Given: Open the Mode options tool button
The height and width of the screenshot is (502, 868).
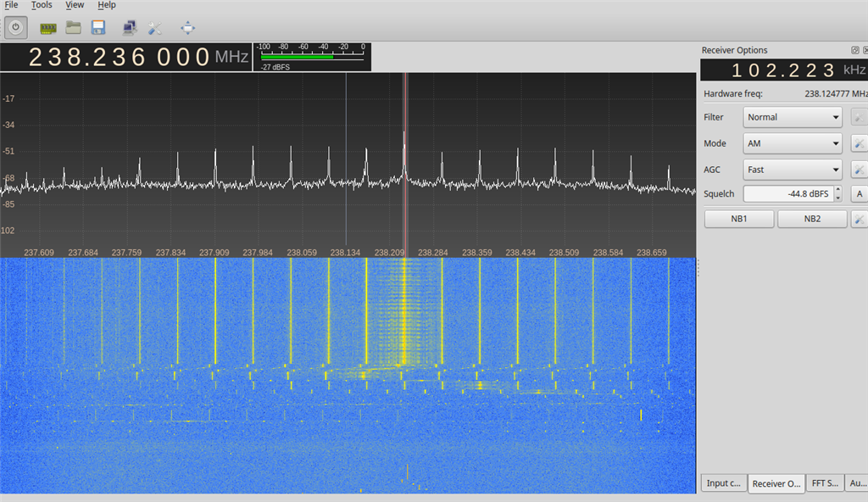Looking at the screenshot, I should pos(859,143).
